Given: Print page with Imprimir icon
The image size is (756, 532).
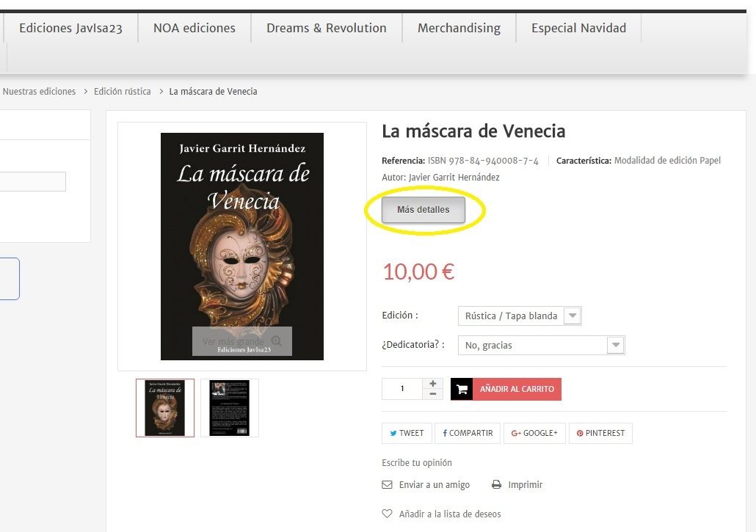Looking at the screenshot, I should click(x=496, y=485).
